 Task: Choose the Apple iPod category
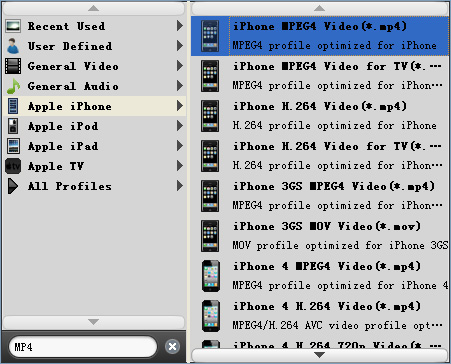click(94, 126)
